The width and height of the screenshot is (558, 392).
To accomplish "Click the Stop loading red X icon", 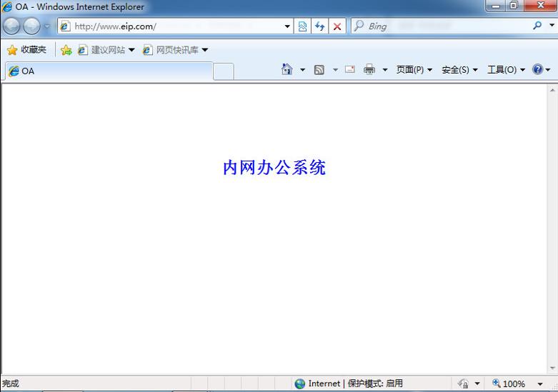I will (x=337, y=26).
